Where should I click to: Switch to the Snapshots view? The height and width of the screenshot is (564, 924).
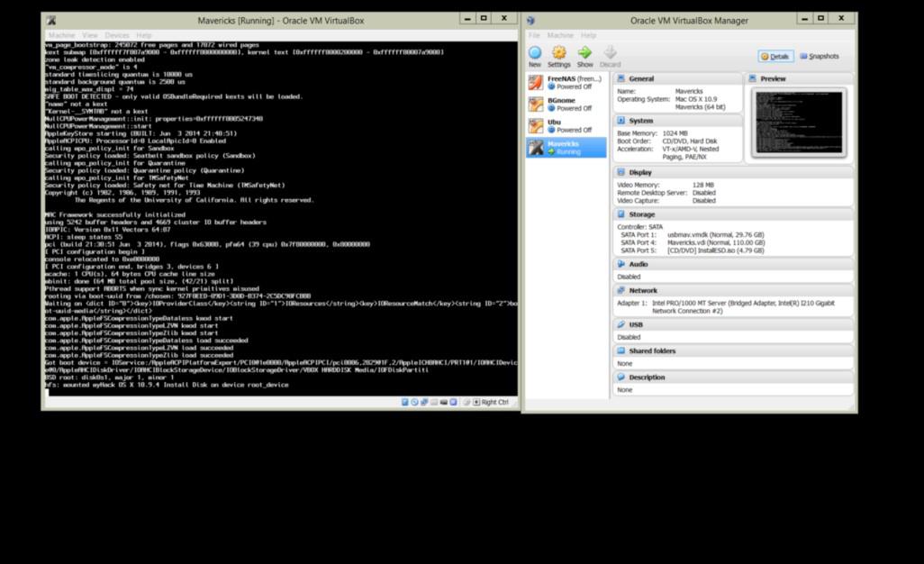pos(818,56)
